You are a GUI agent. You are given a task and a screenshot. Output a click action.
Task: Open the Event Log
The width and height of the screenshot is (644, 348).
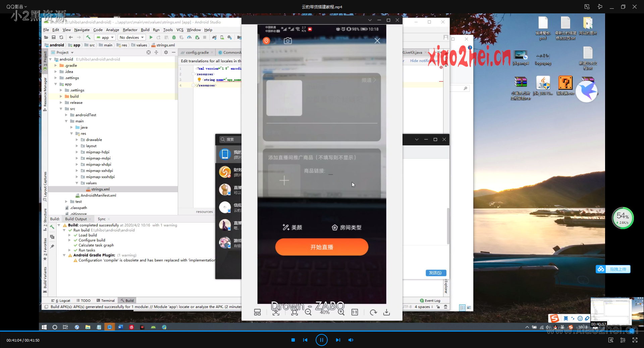(430, 300)
